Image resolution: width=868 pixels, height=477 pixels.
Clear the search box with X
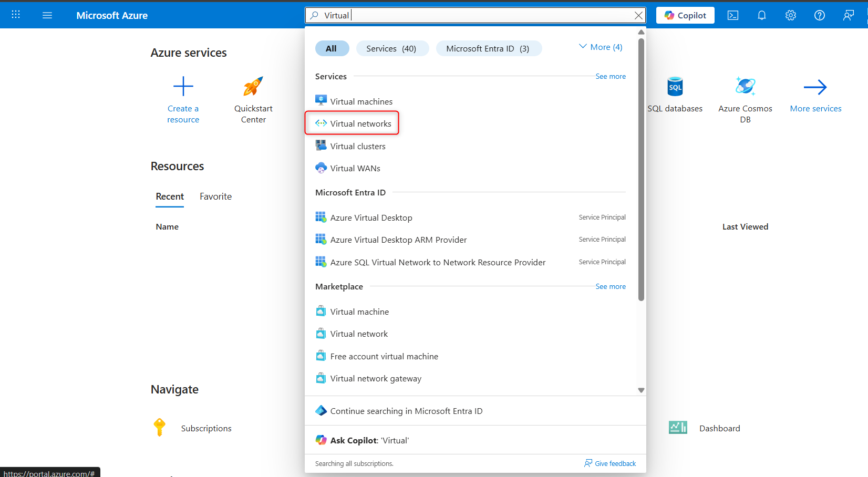[x=638, y=15]
